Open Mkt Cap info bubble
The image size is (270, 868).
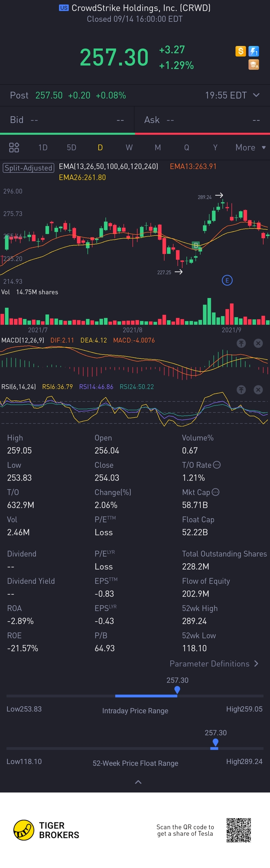(x=215, y=492)
